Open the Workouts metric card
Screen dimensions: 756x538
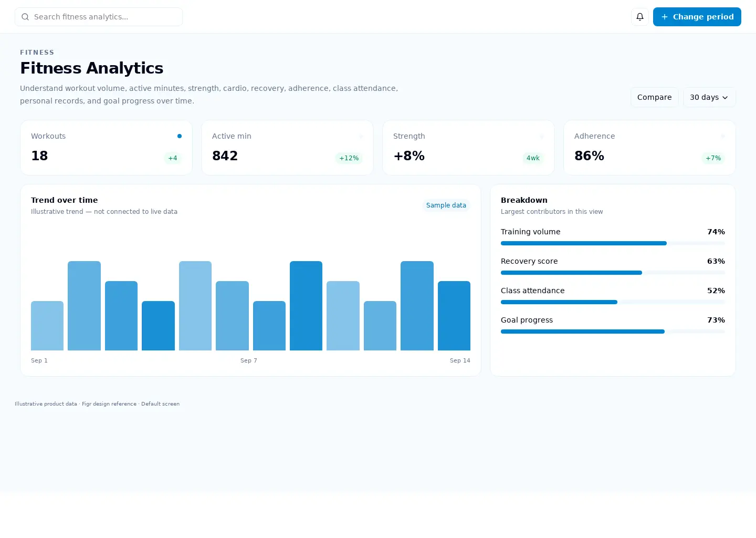pos(106,148)
